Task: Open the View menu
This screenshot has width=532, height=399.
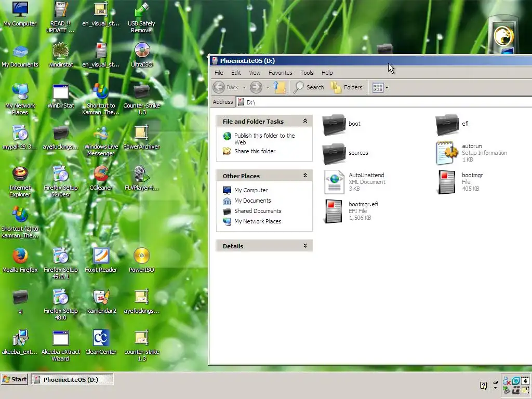Action: point(255,73)
